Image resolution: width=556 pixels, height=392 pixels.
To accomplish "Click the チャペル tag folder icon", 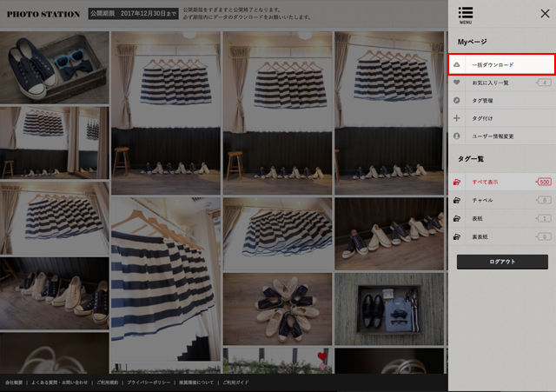I will 457,200.
